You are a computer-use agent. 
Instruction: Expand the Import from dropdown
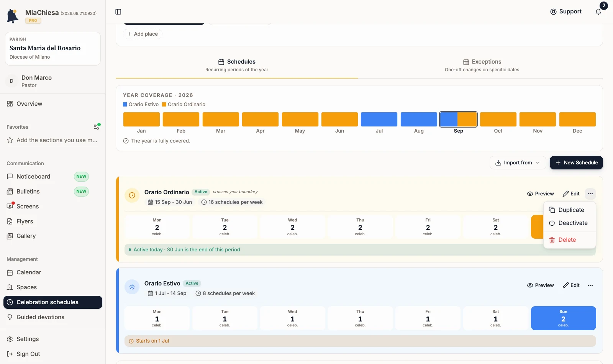click(x=518, y=163)
